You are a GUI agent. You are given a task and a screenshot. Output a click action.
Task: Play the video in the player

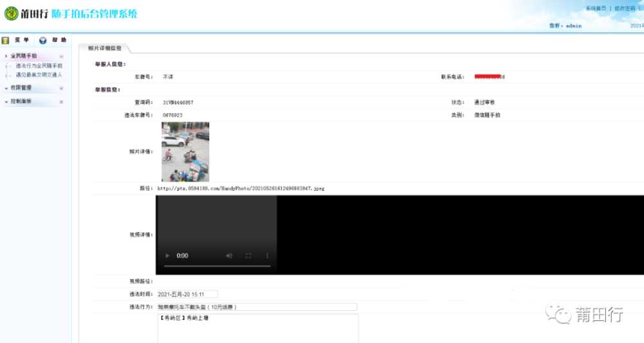[x=167, y=256]
